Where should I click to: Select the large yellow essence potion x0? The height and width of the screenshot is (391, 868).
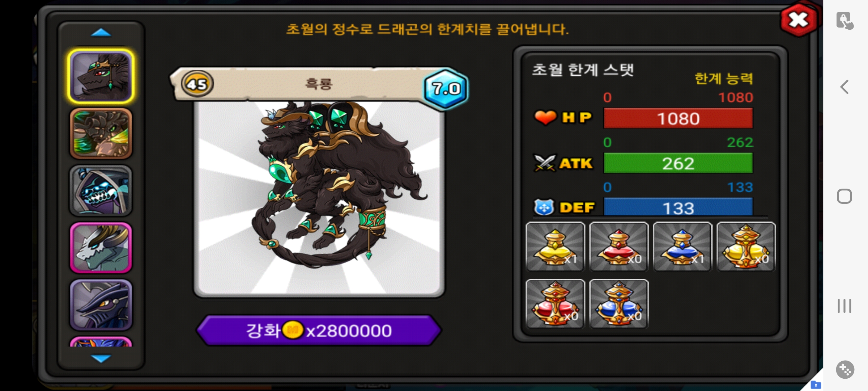pyautogui.click(x=746, y=247)
